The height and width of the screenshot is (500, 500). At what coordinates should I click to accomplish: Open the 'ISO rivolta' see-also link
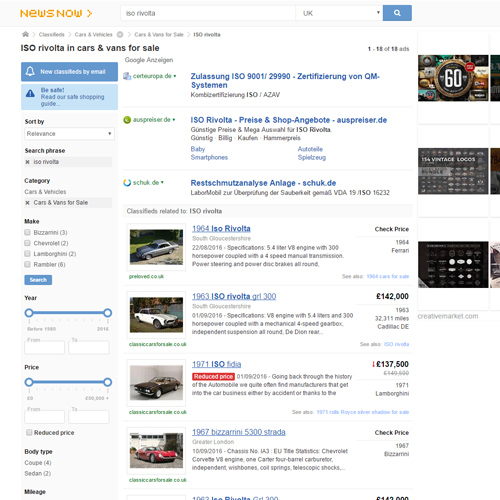(396, 344)
